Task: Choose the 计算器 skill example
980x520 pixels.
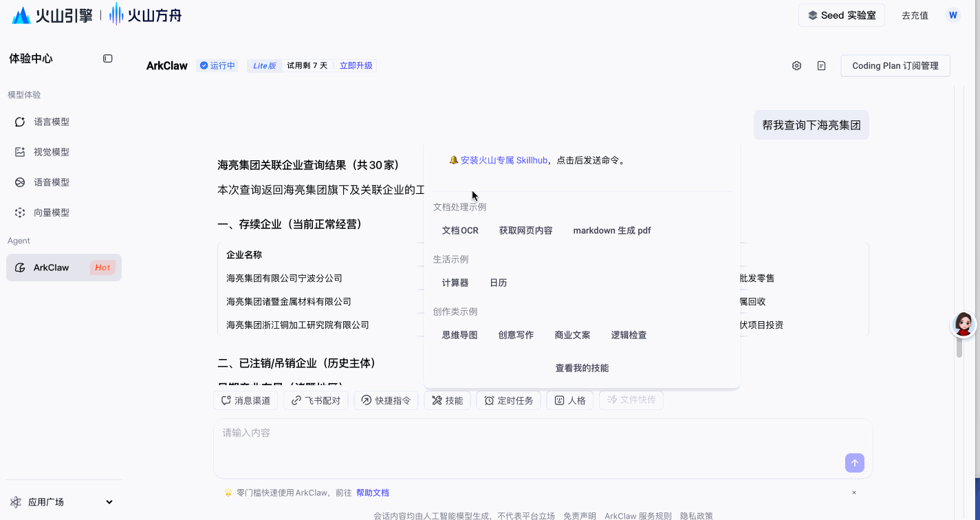Action: [x=455, y=283]
